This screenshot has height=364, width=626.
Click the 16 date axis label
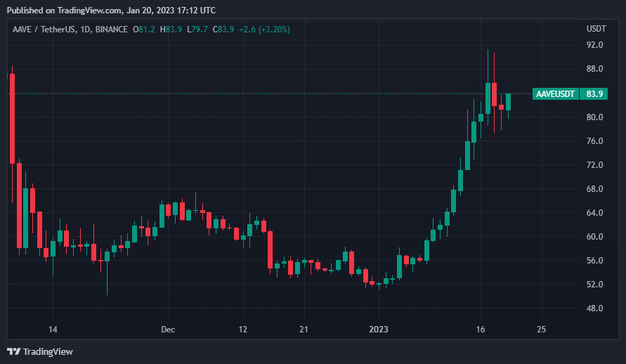[x=481, y=330]
